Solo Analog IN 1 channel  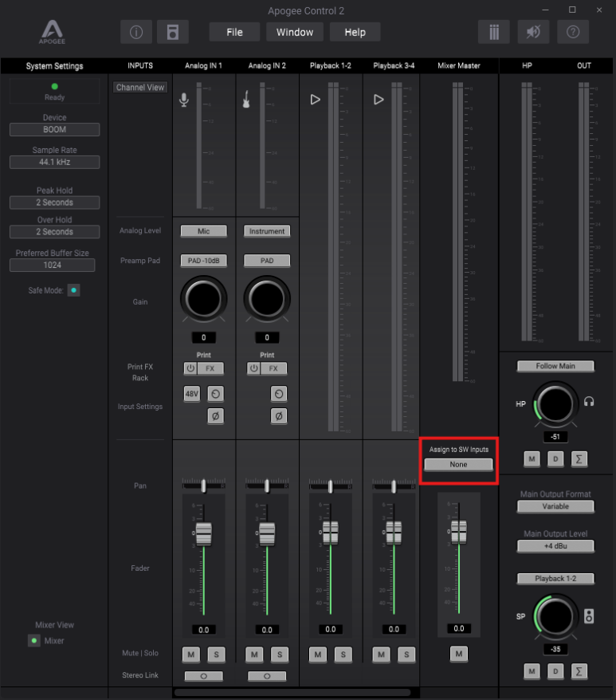tap(217, 655)
